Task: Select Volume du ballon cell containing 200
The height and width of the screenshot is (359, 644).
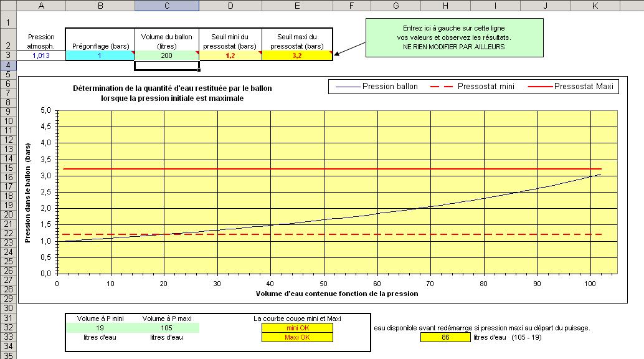Action: click(167, 55)
